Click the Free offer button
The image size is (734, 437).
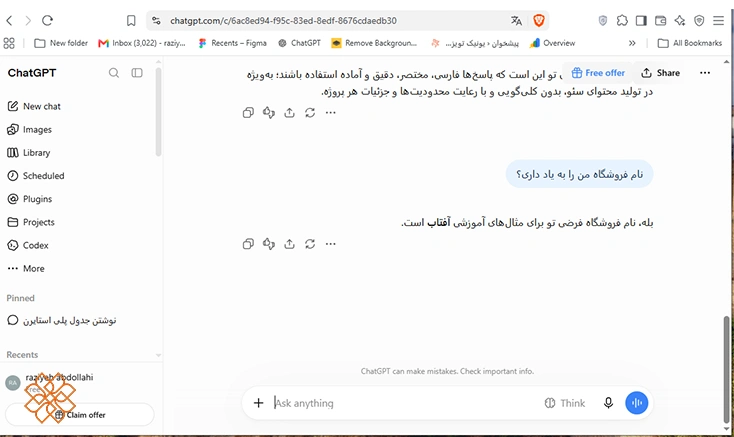click(598, 73)
